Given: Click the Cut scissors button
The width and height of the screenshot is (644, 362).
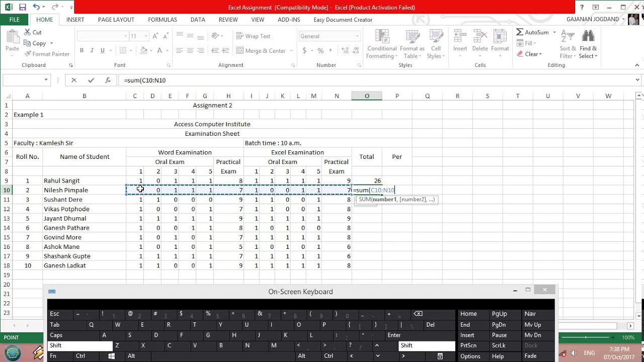Looking at the screenshot, I should (33, 32).
